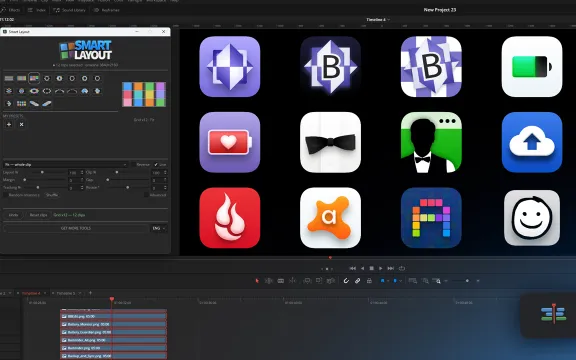Viewport: 576px width, 360px height.
Task: Click the Reset clips button
Action: [38, 215]
